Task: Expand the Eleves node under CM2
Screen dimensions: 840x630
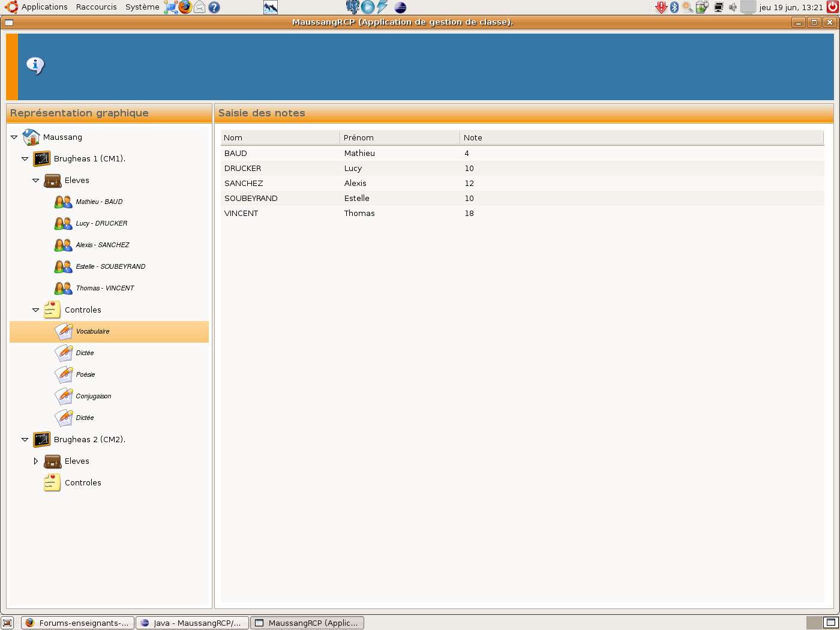Action: 36,461
